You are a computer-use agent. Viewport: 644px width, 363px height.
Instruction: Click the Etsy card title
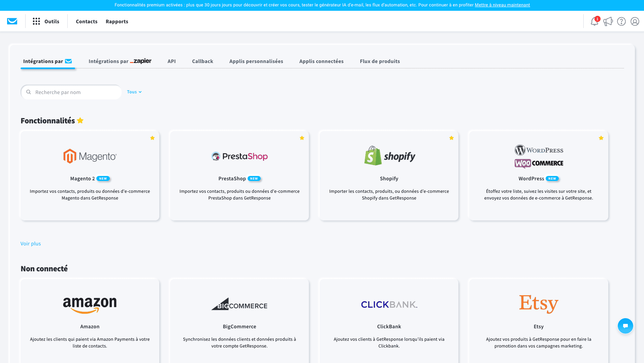point(539,327)
